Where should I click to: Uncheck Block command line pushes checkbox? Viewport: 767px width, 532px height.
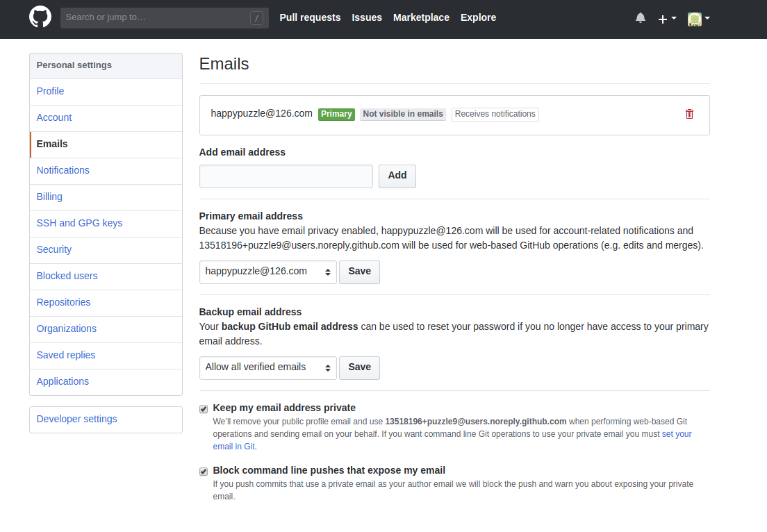pyautogui.click(x=204, y=472)
